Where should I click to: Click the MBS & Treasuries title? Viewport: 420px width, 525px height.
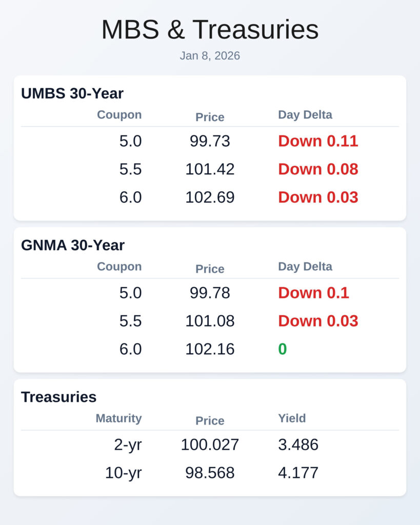pyautogui.click(x=210, y=30)
